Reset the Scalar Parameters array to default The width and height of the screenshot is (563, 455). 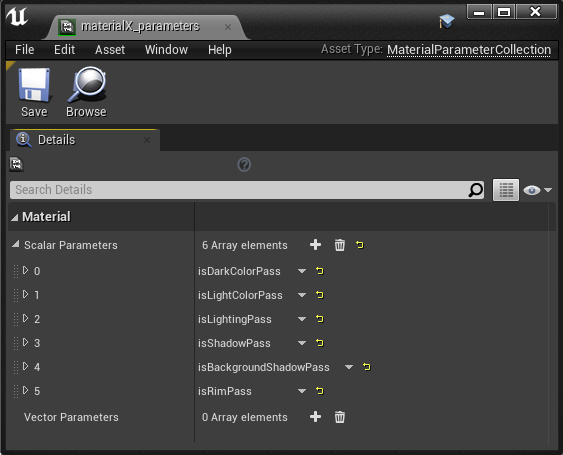click(360, 245)
